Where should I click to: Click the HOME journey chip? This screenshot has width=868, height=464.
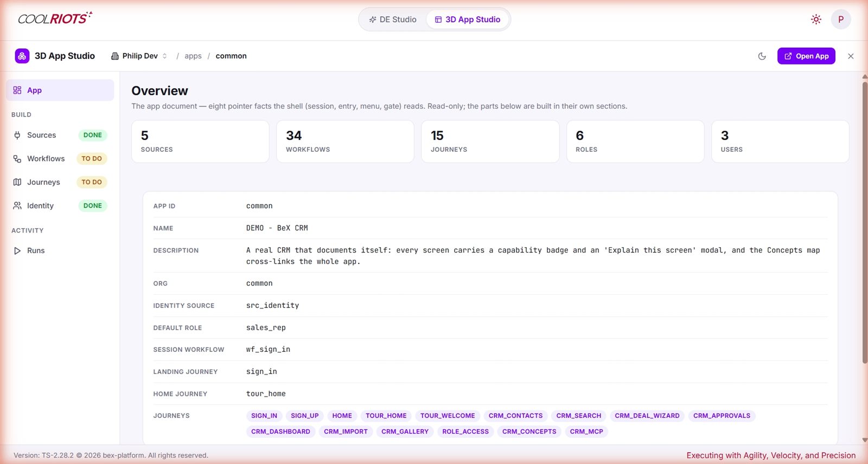[x=342, y=416]
